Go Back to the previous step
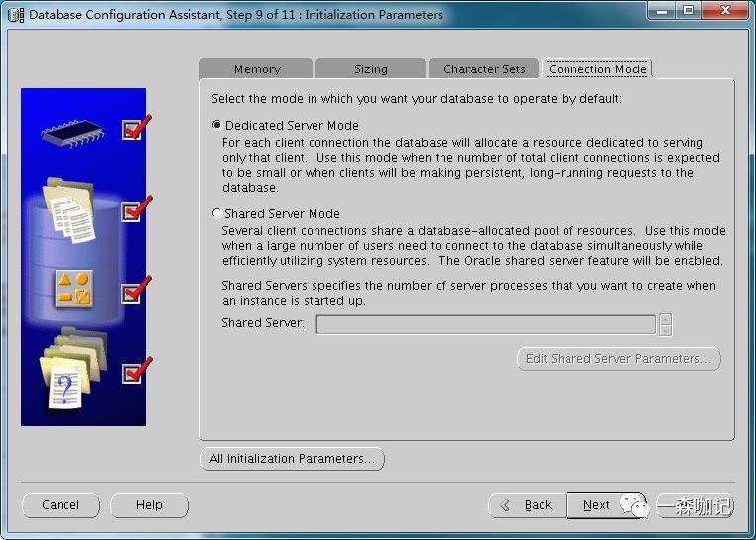756x540 pixels. tap(527, 505)
